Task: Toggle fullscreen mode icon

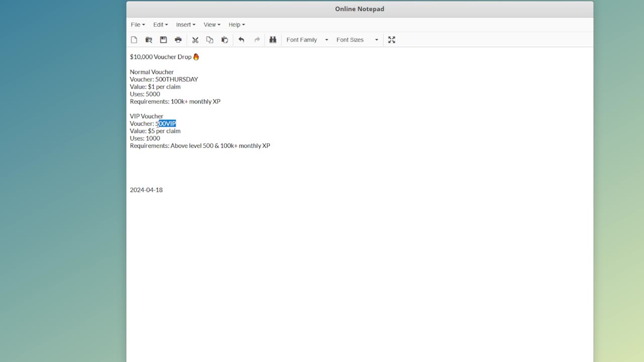Action: 392,40
